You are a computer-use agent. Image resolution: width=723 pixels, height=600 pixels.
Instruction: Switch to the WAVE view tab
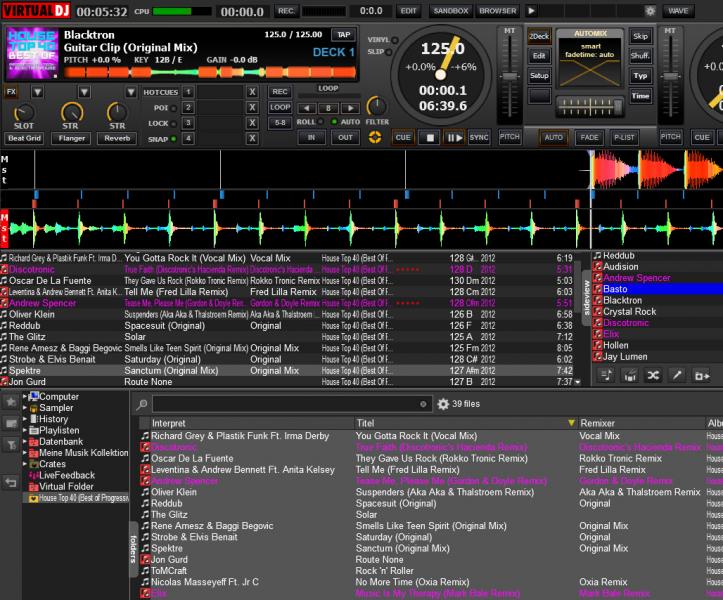(678, 11)
